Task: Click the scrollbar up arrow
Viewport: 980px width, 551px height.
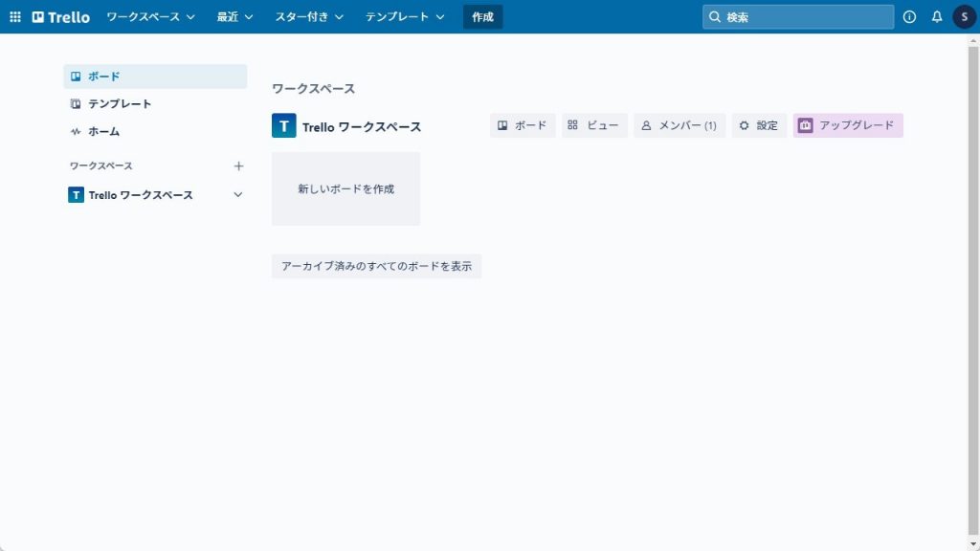Action: pos(973,40)
